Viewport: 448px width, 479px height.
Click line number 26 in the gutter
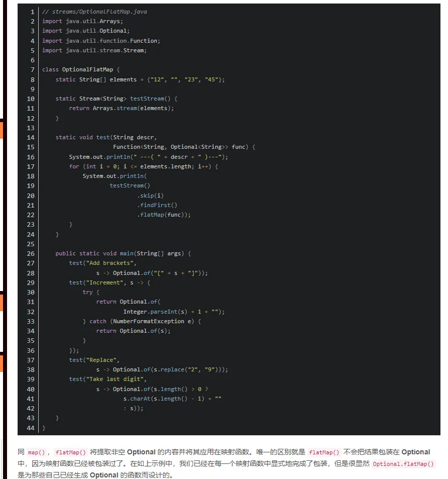(x=31, y=253)
